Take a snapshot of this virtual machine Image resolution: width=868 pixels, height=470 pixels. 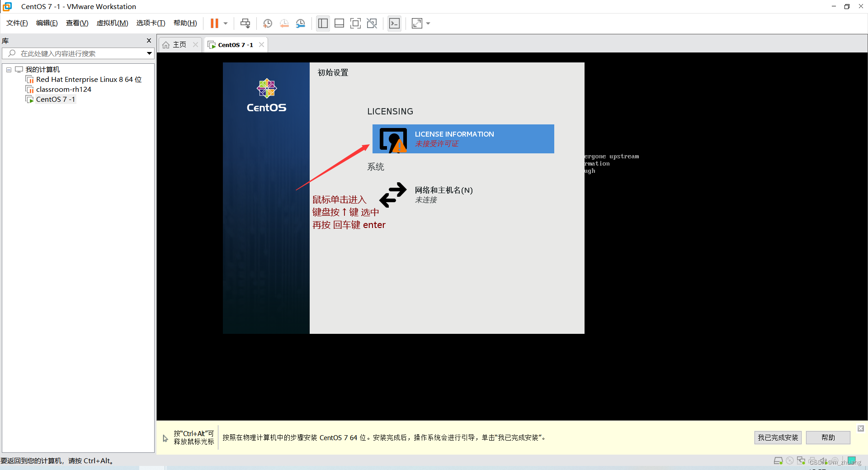click(x=268, y=23)
